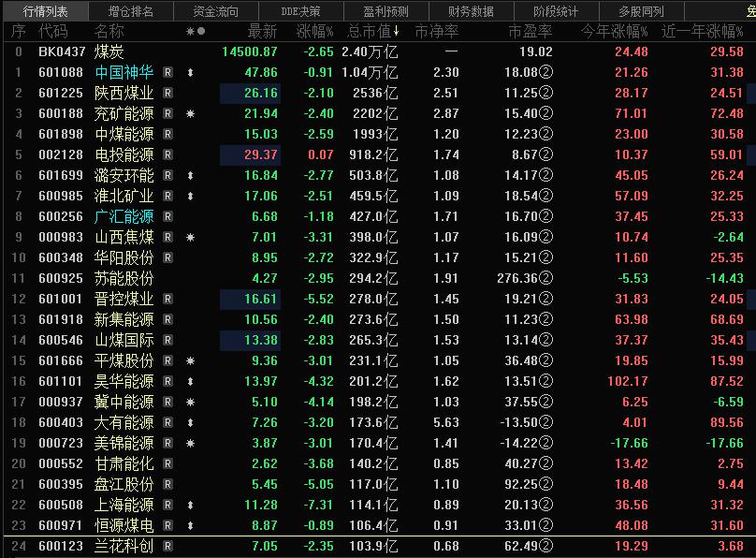Open stock 兰花科创 name

124,546
